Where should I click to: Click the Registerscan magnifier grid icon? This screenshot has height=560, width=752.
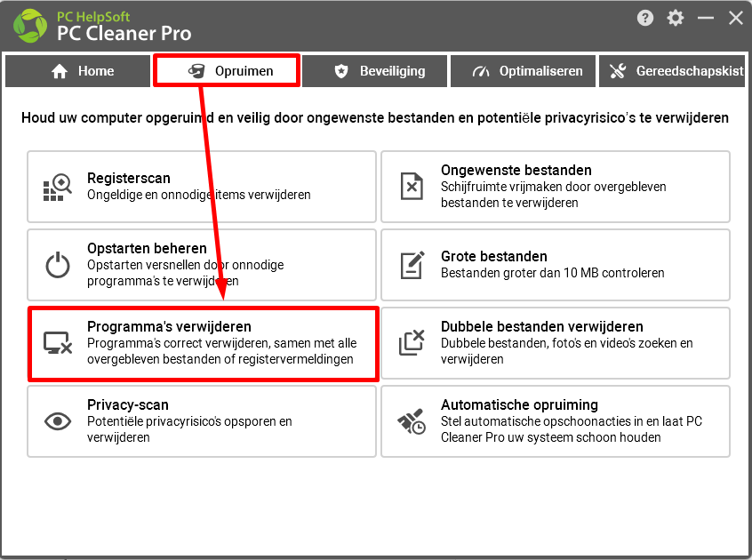58,188
